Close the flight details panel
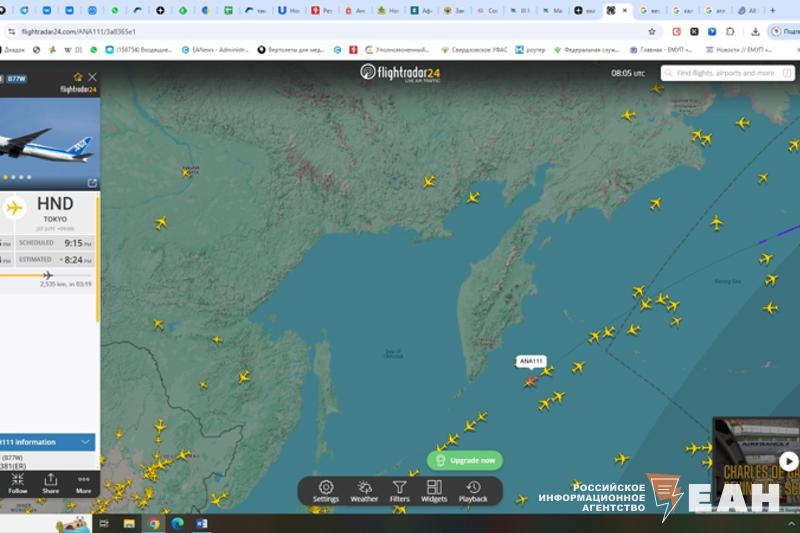Screen dimensions: 800x533 coord(92,77)
